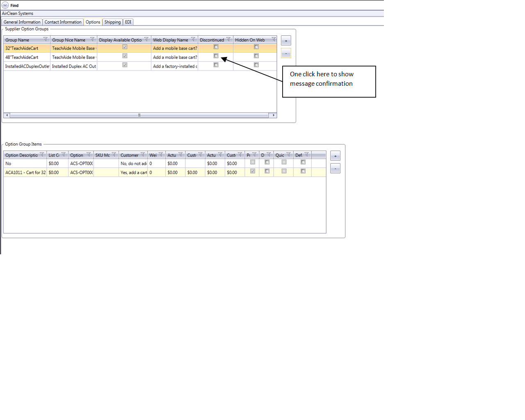This screenshot has width=525, height=420.
Task: Open filter on Quic column header
Action: (x=288, y=155)
